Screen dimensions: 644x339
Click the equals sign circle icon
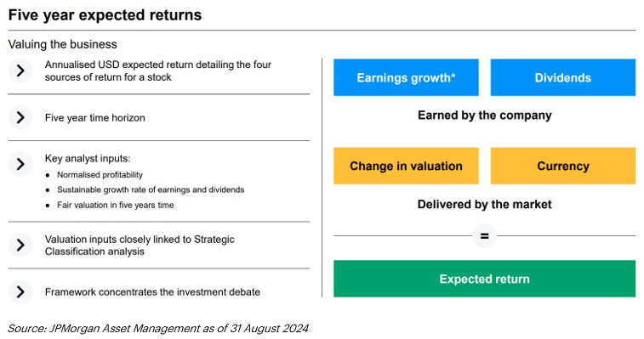point(485,236)
